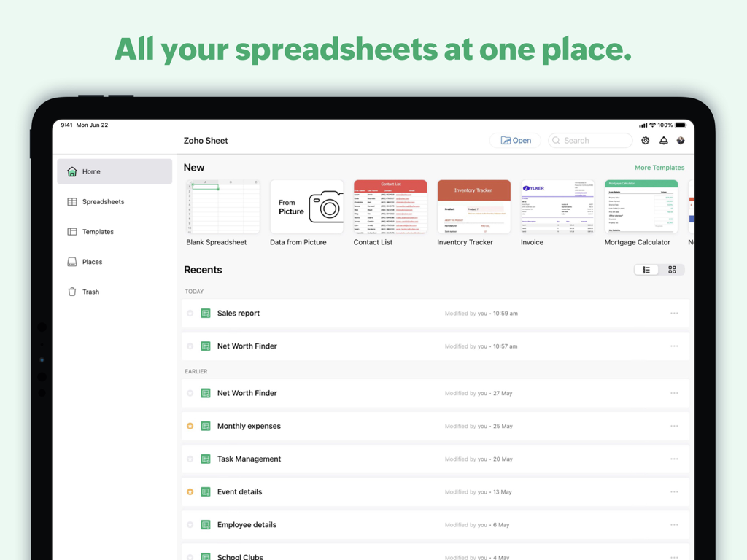This screenshot has width=747, height=560.
Task: Check notifications with the bell icon
Action: 663,140
